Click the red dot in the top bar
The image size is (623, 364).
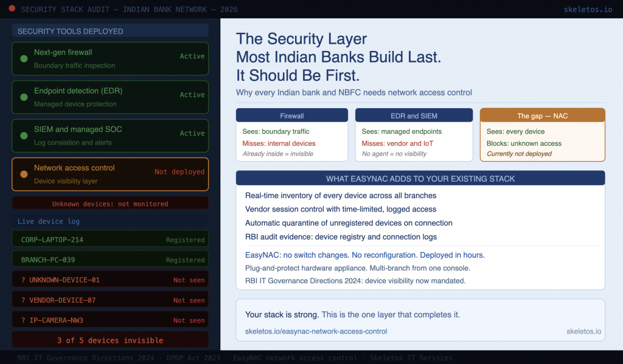12,9
